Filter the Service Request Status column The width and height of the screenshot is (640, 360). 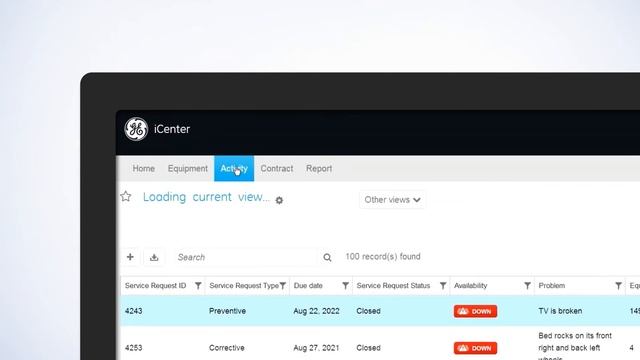(443, 286)
